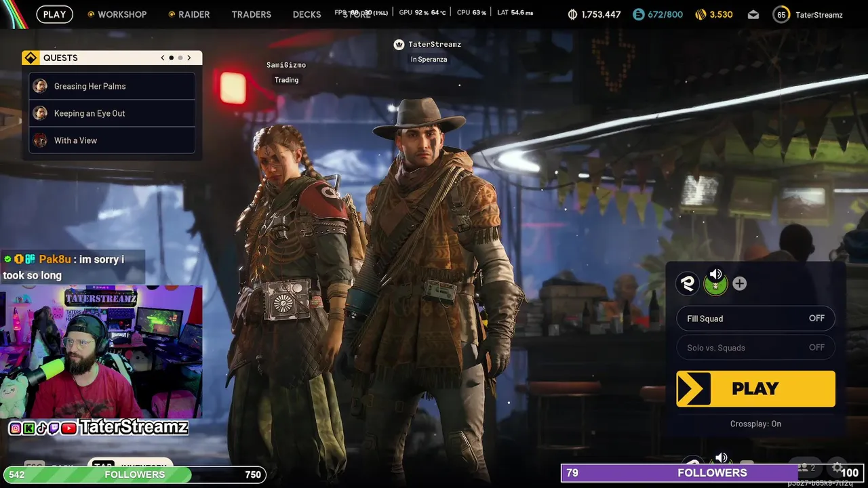Go to previous quests page arrow
This screenshot has width=868, height=488.
click(x=163, y=58)
